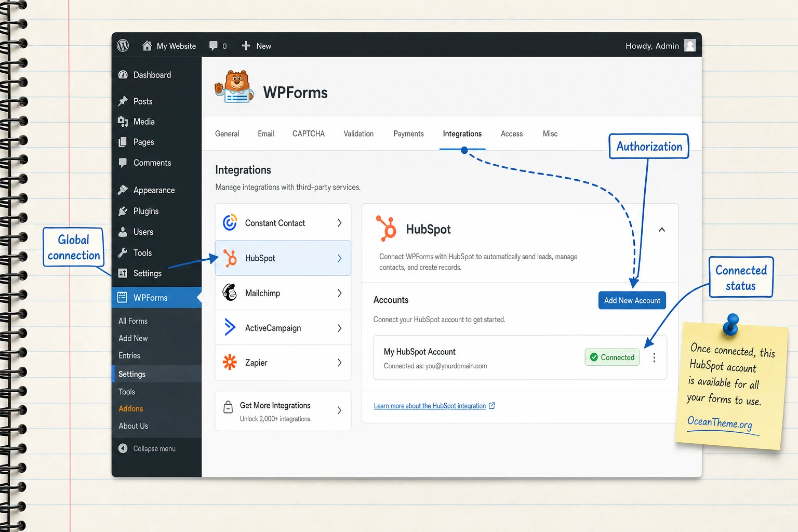
Task: Open the My Website home icon
Action: pyautogui.click(x=147, y=46)
